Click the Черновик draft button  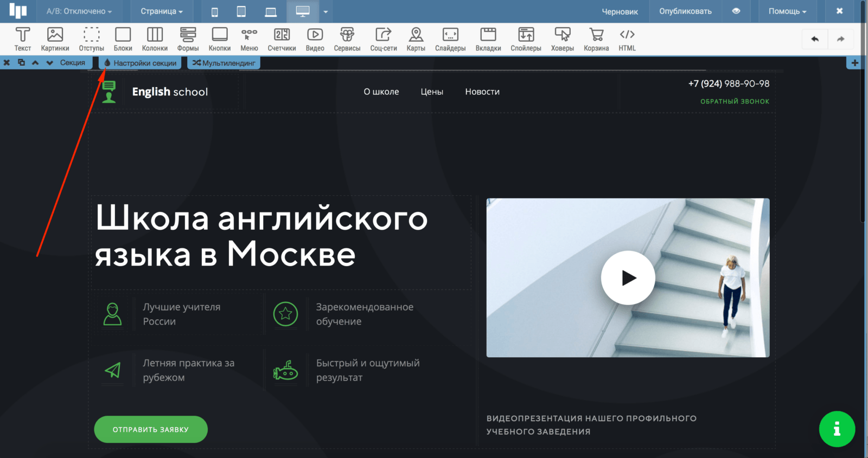620,11
